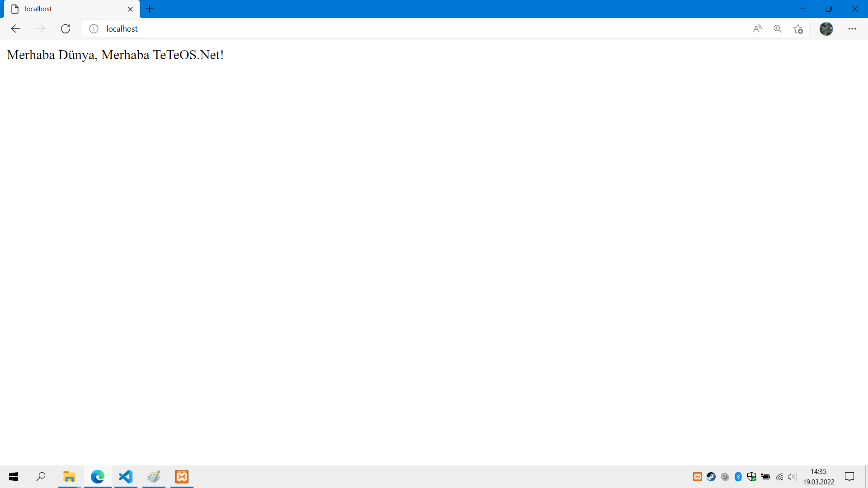
Task: Open XAMPP control panel from taskbar
Action: tap(182, 477)
